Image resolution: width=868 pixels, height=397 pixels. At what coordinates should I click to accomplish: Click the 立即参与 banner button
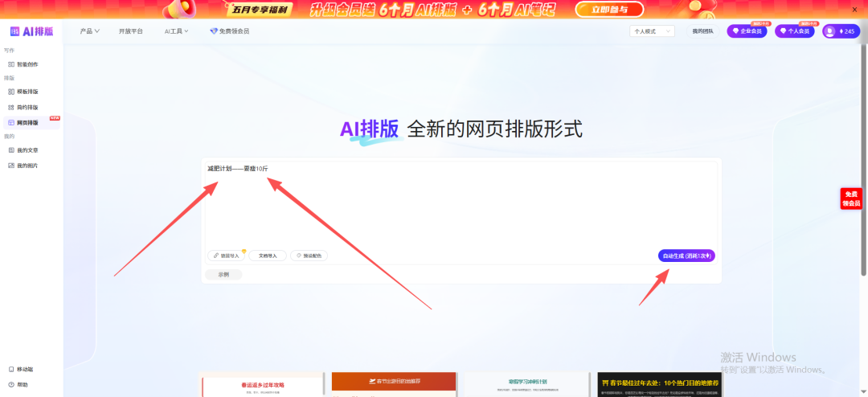(609, 9)
